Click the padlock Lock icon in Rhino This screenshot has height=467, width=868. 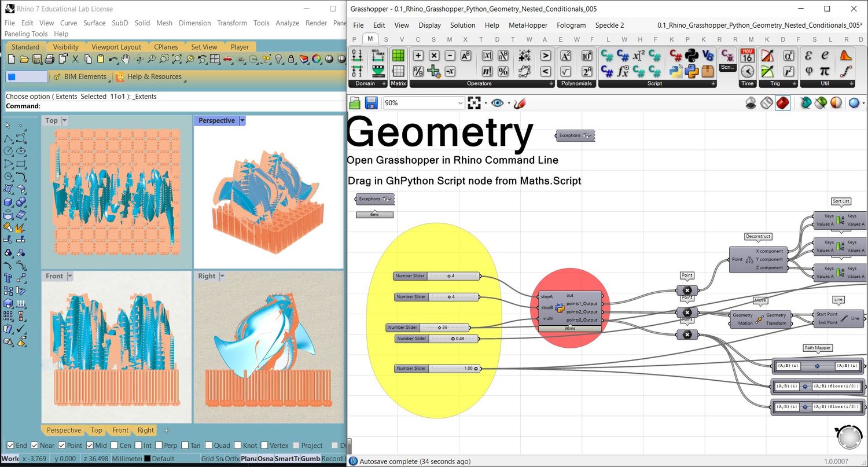click(x=291, y=59)
